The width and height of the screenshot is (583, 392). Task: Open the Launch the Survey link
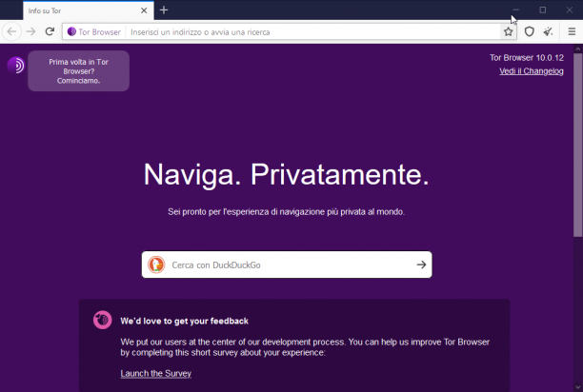pos(156,373)
